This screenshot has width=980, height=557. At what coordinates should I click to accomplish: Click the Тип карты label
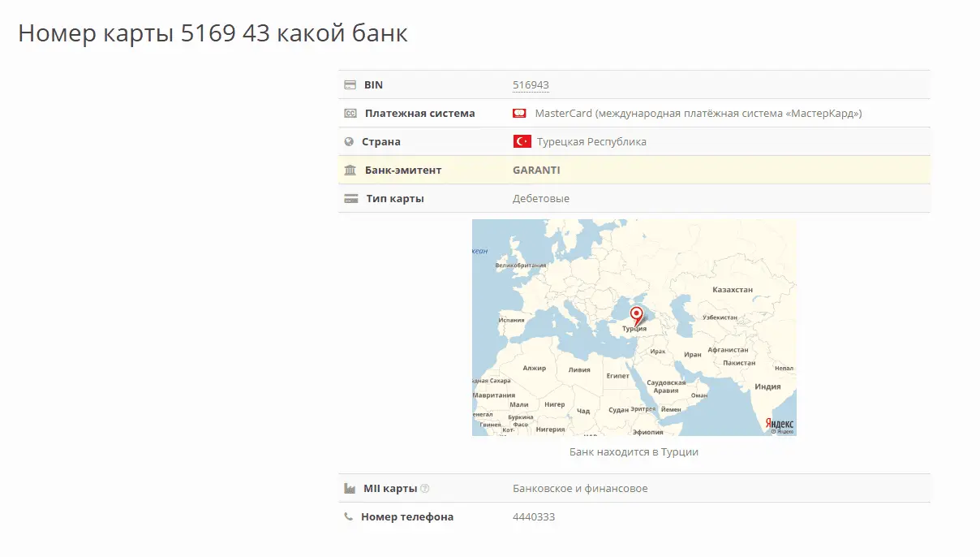395,198
